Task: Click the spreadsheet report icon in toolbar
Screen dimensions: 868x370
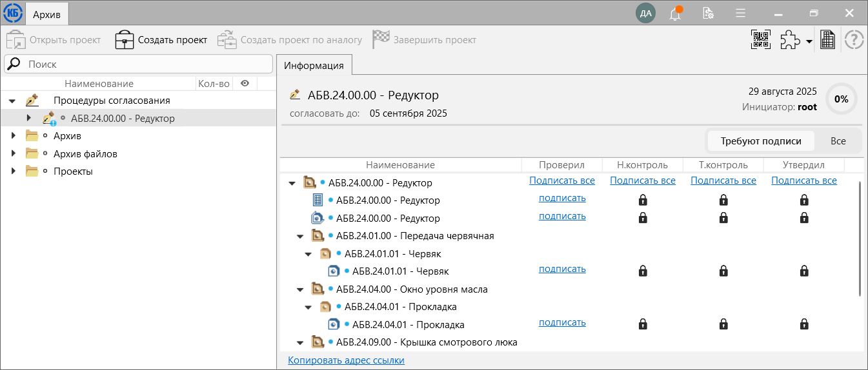Action: coord(827,40)
